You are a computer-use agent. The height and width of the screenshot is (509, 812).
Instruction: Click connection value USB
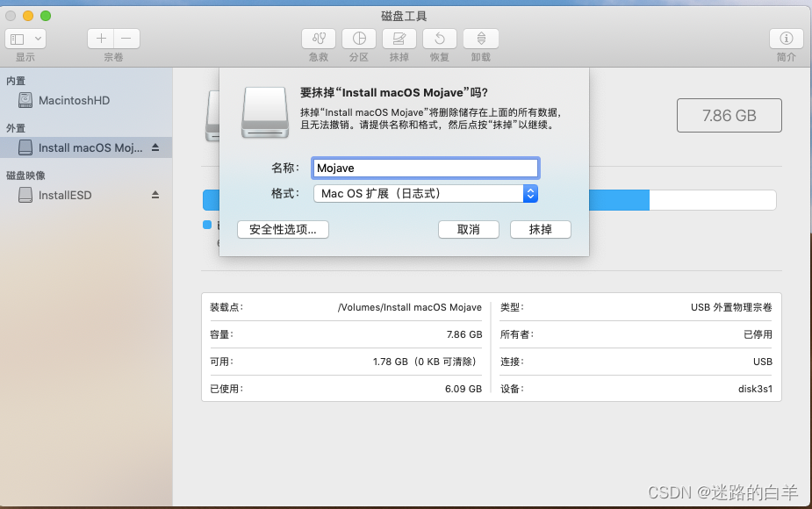click(763, 362)
